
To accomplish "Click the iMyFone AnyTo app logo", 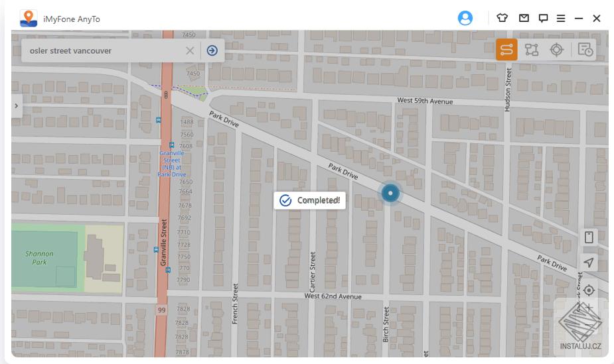I will [x=29, y=19].
